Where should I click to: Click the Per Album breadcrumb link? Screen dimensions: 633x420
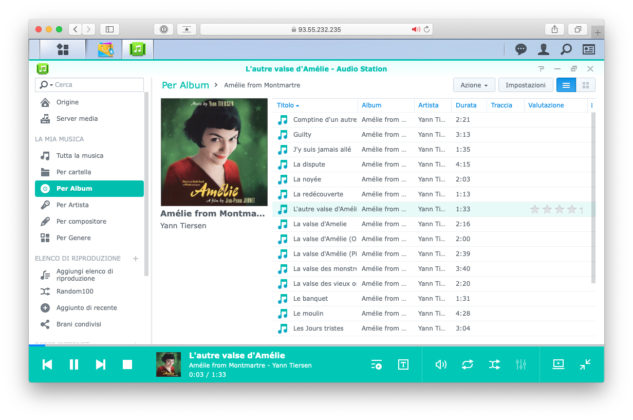coord(185,85)
